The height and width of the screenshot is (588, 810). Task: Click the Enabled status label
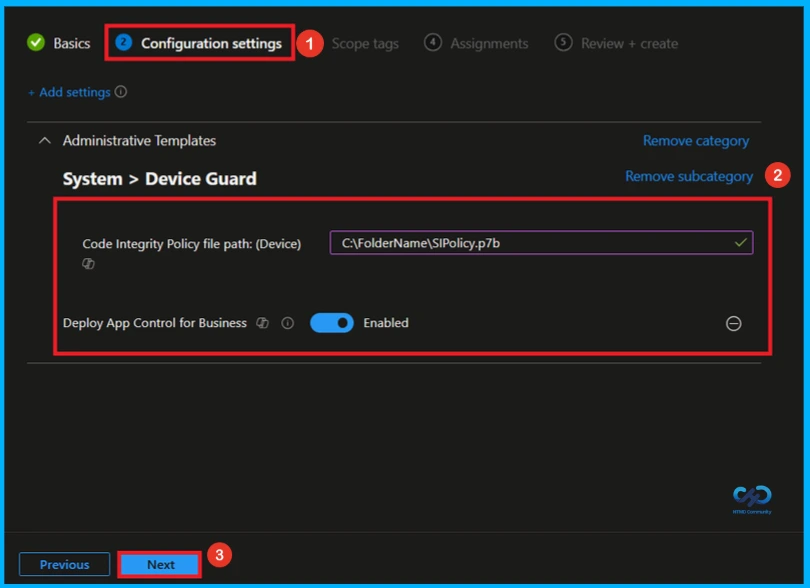pyautogui.click(x=386, y=323)
